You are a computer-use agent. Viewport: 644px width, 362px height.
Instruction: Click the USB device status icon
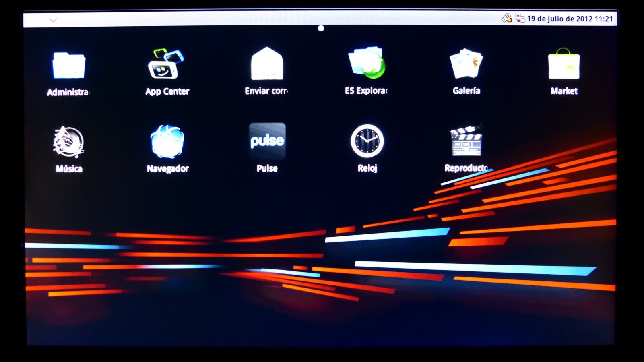tap(506, 18)
